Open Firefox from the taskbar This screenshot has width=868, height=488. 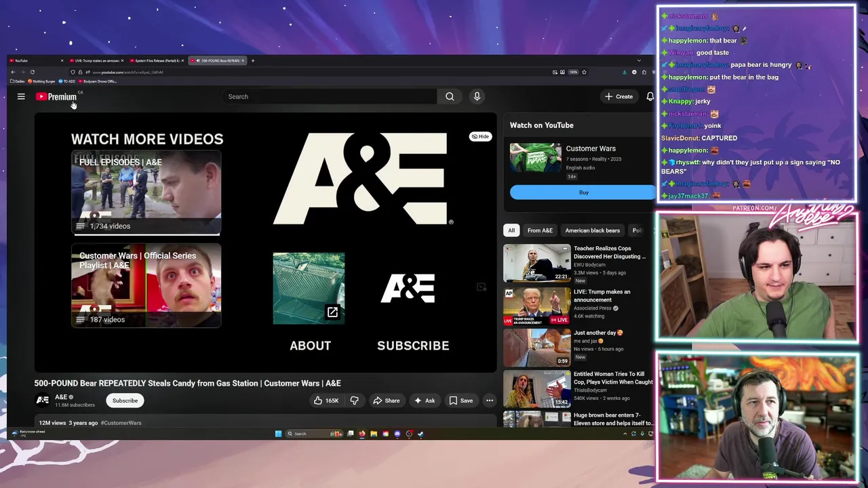362,434
